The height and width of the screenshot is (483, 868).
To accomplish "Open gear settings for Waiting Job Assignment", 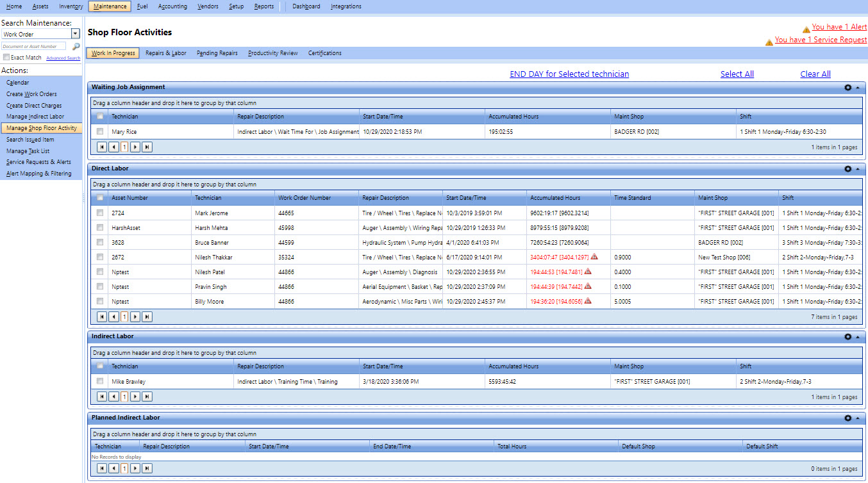I will pos(847,87).
